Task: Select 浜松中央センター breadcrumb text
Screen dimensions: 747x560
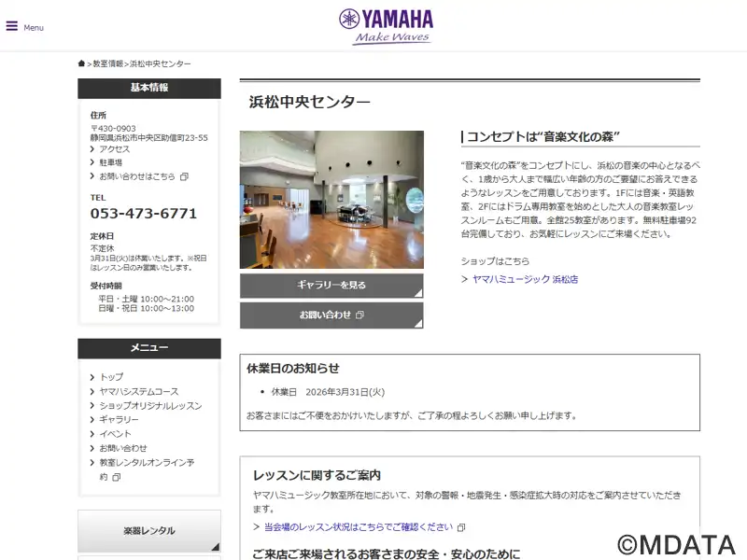Action: pos(161,63)
